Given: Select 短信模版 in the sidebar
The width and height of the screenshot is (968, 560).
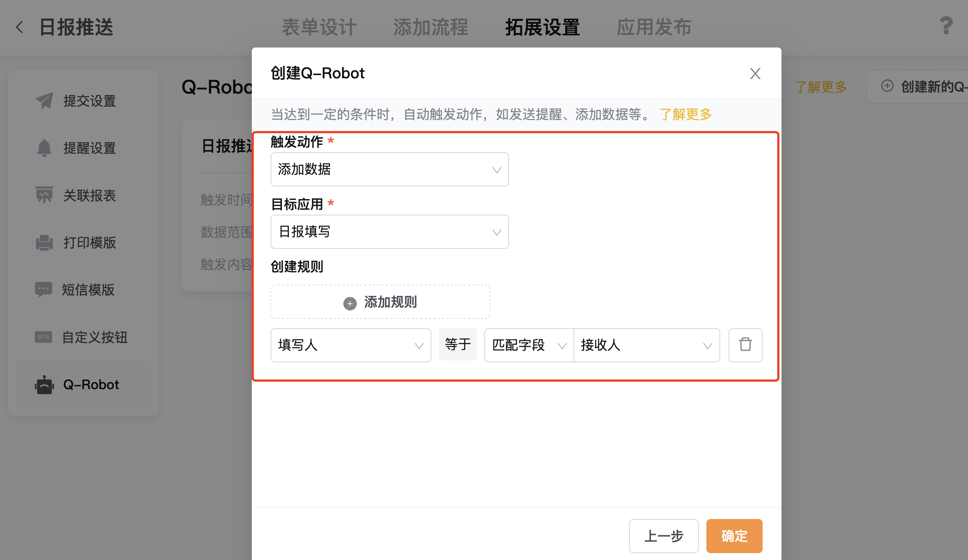Looking at the screenshot, I should [84, 289].
